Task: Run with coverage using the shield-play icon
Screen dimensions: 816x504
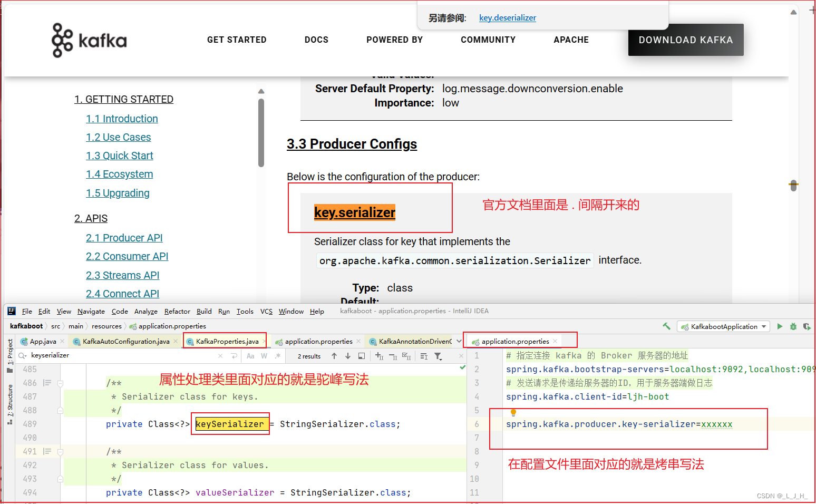Action: coord(808,326)
